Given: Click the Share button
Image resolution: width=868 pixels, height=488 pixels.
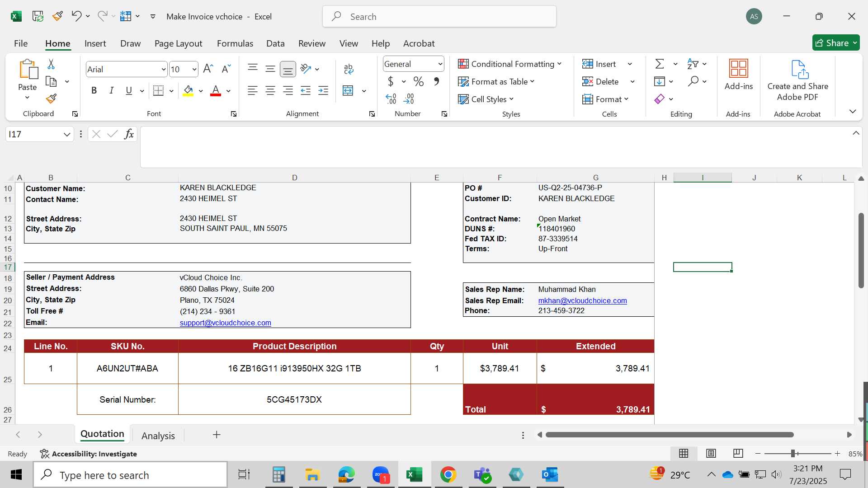Looking at the screenshot, I should pyautogui.click(x=836, y=43).
